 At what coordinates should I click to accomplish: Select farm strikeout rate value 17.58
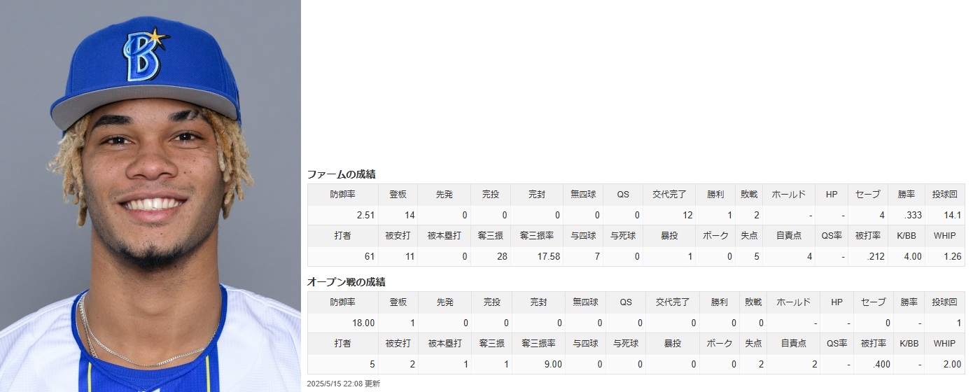tap(549, 257)
